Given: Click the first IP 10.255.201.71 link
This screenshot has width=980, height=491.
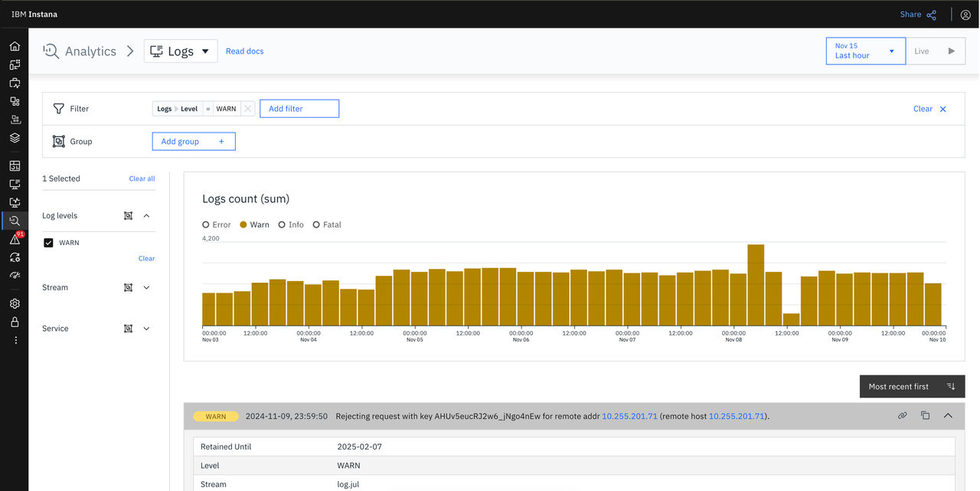Looking at the screenshot, I should pyautogui.click(x=629, y=417).
